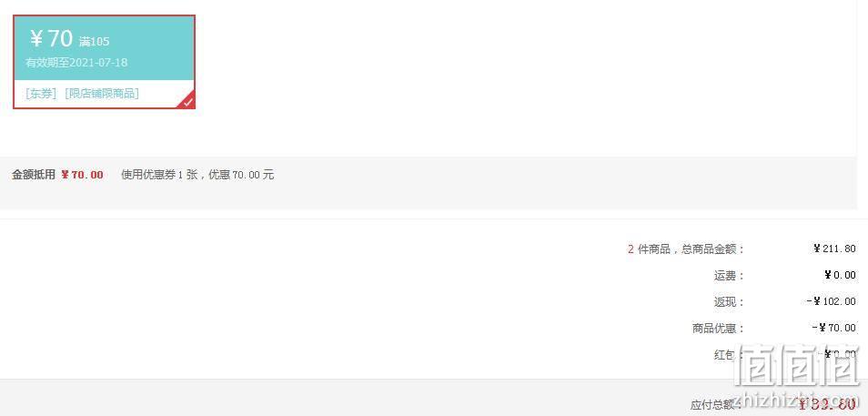868x416 pixels.
Task: Click the zhizhizhi watermark logo
Action: [x=797, y=377]
